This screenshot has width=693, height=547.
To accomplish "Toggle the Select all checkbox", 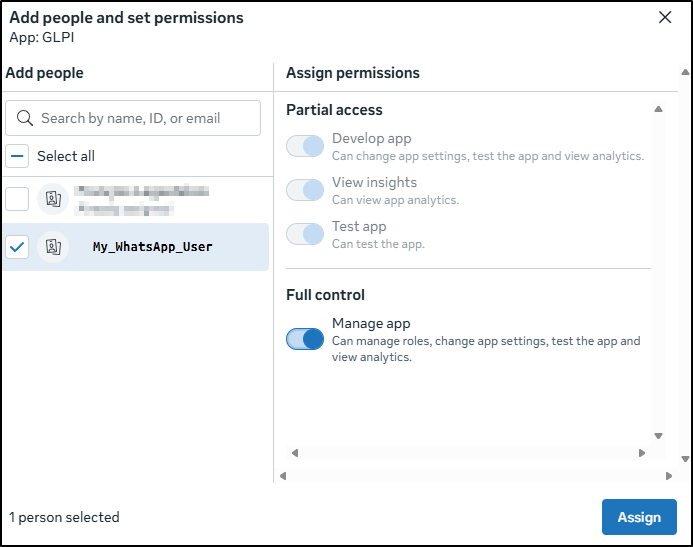I will (17, 156).
